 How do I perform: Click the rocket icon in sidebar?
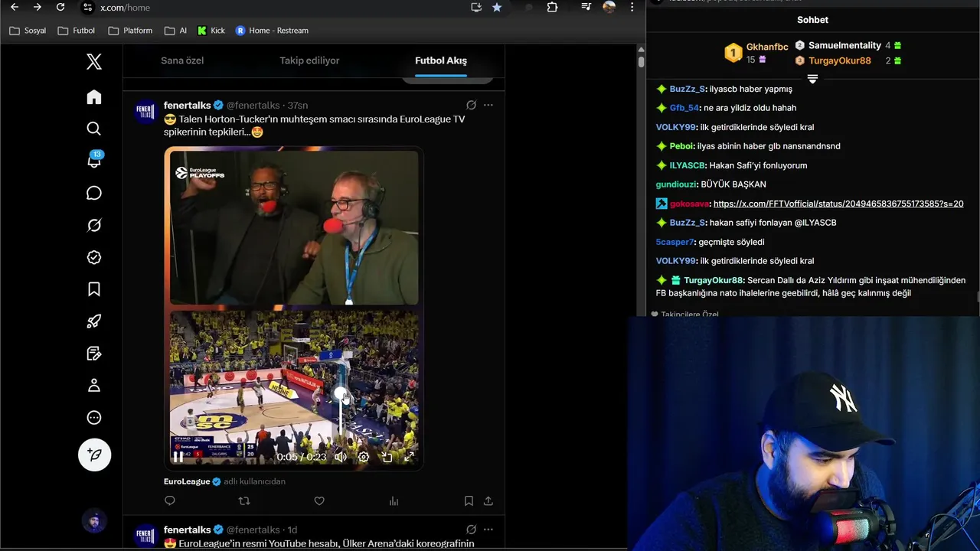[94, 321]
